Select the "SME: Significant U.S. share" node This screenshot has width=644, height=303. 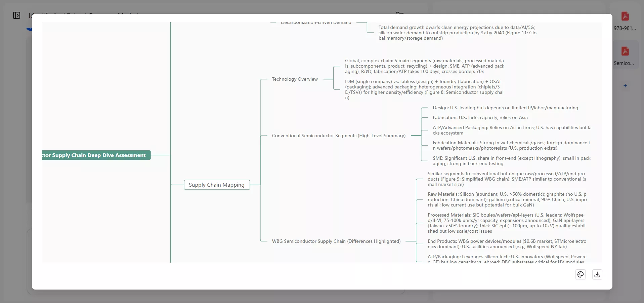point(511,161)
